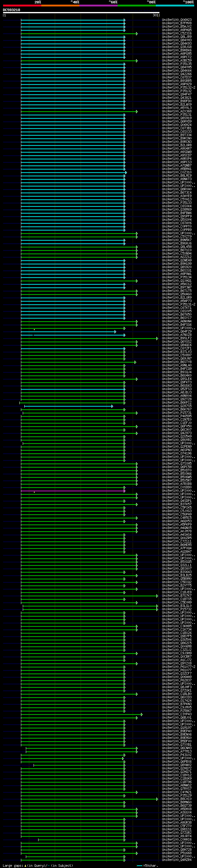
Task: Click hit UniRef100_Q1XAQ1
Action: click(x=177, y=281)
